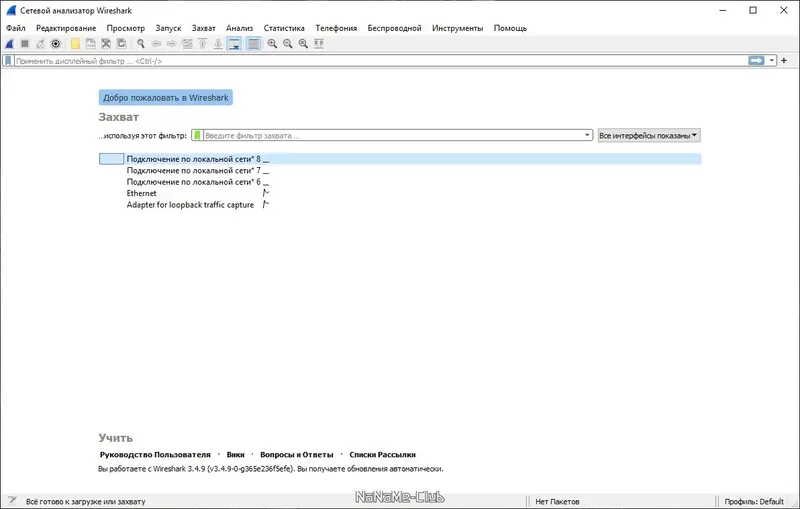This screenshot has height=509, width=800.
Task: Click the reload capture file icon
Action: point(121,44)
